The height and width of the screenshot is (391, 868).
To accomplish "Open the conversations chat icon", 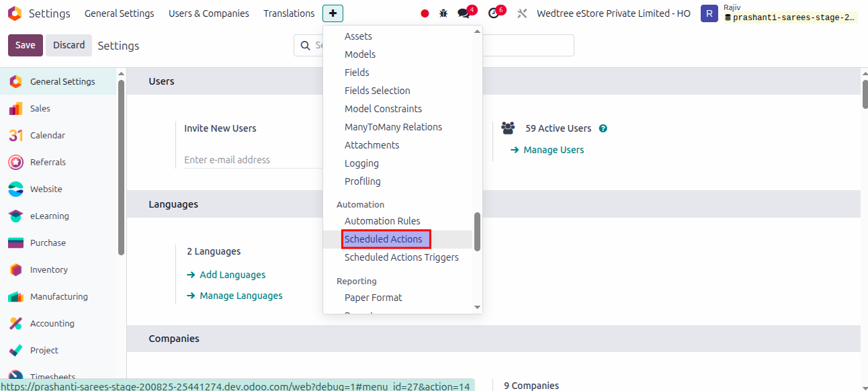I will [464, 13].
